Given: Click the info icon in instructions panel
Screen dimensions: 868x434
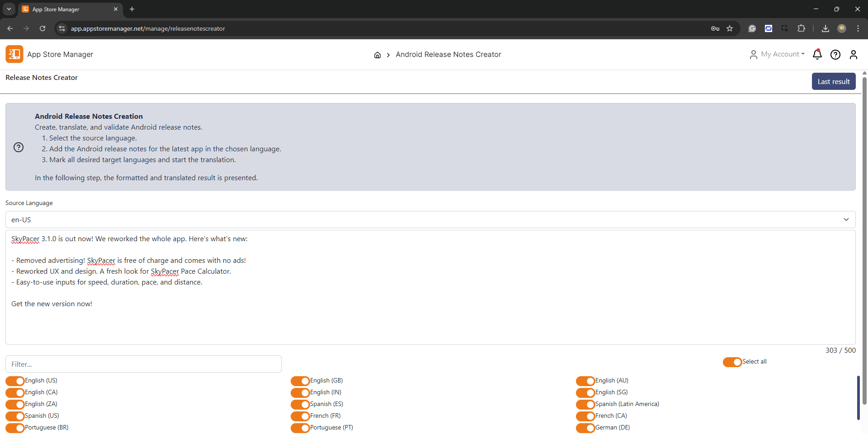Looking at the screenshot, I should pos(19,147).
